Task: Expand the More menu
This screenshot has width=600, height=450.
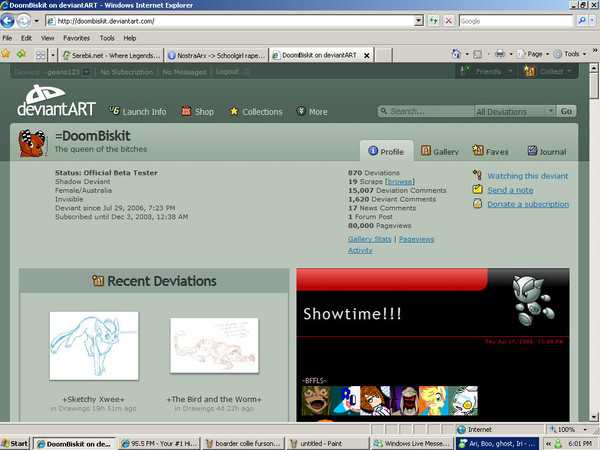Action: [312, 112]
